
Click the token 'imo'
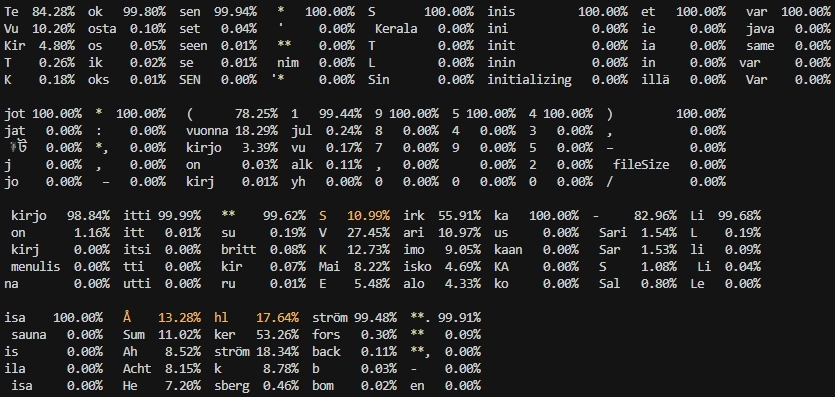(414, 250)
